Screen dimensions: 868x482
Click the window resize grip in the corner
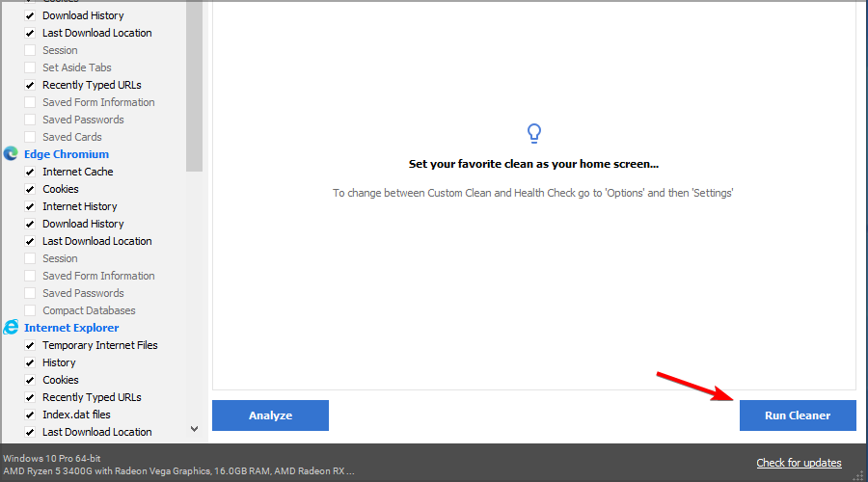(x=858, y=475)
